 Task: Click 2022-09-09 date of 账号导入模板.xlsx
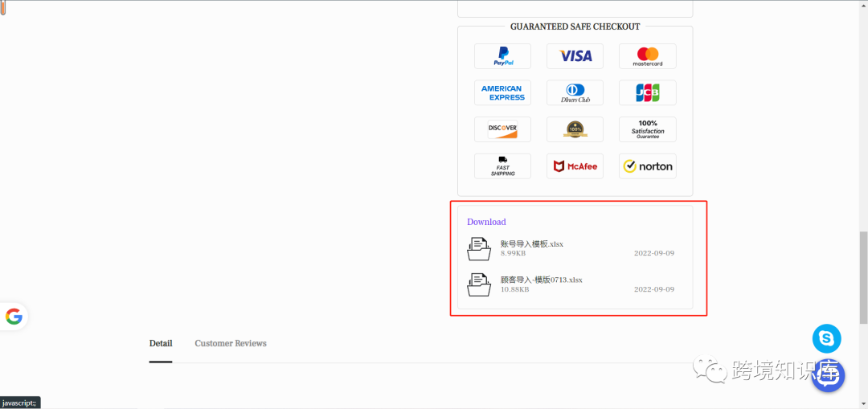(x=653, y=253)
